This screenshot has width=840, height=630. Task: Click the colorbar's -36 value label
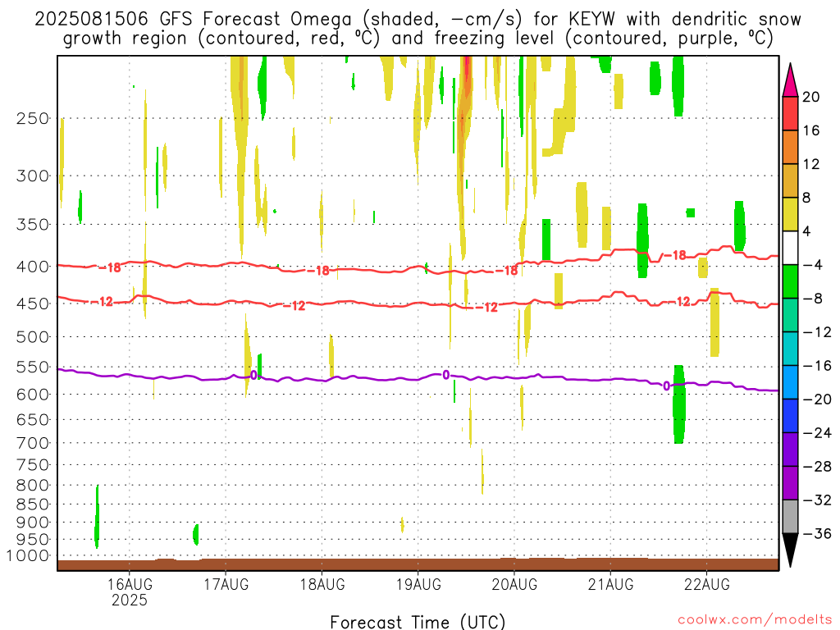(x=817, y=533)
